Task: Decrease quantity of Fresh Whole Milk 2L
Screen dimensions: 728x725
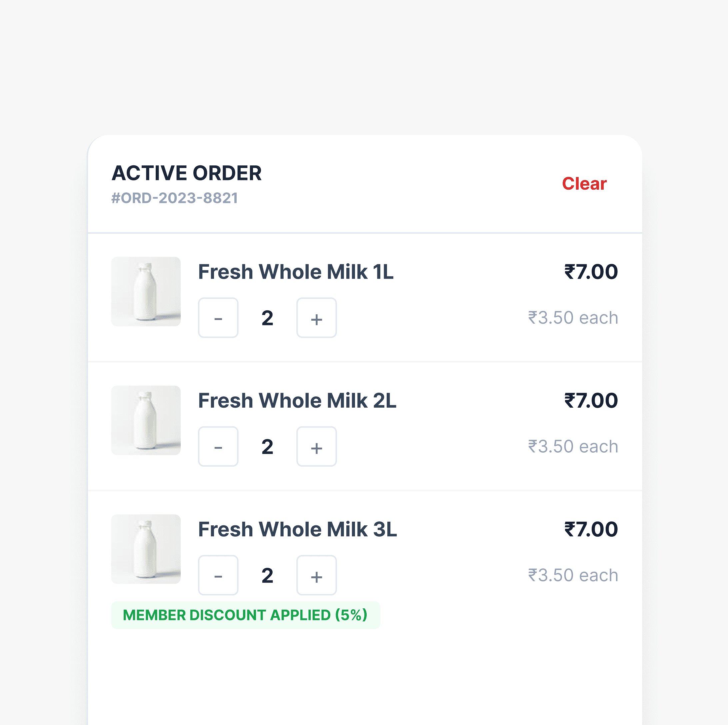Action: (x=218, y=447)
